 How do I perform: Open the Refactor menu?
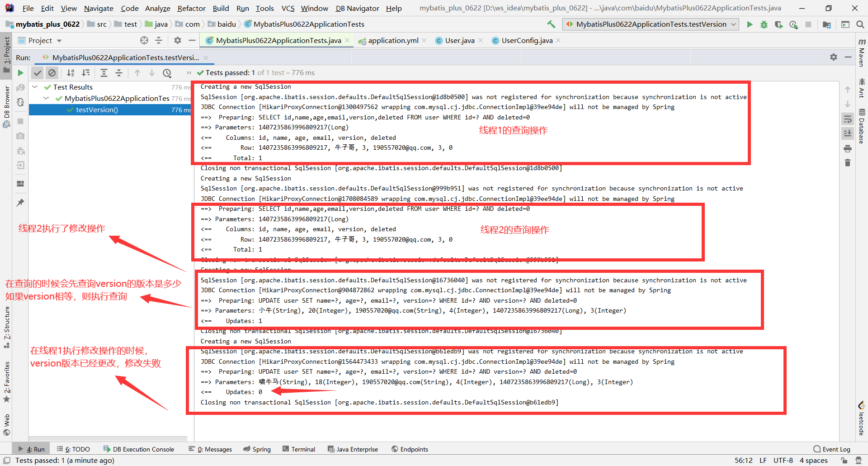pos(191,8)
